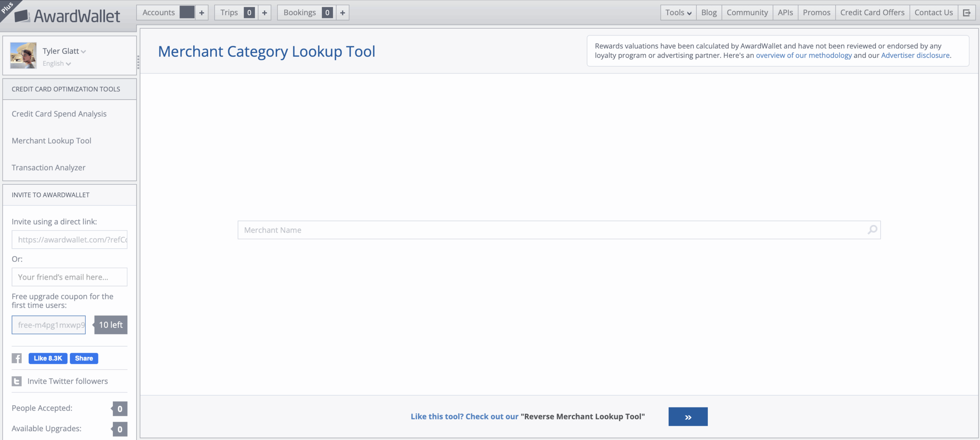This screenshot has height=440, width=980.
Task: Click the Accounts count badge
Action: [x=187, y=12]
